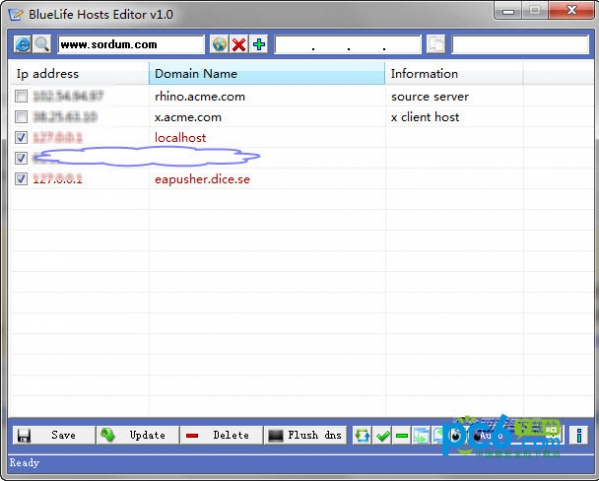599x481 pixels.
Task: Close the BlueLife Hosts Editor window
Action: click(x=571, y=10)
